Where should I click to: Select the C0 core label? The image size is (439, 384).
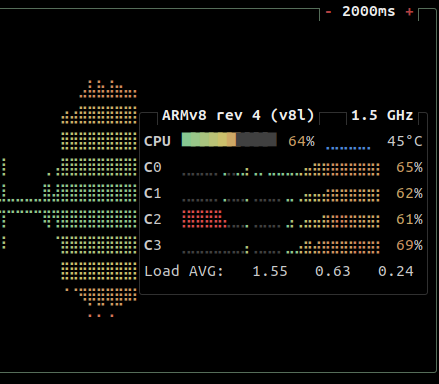(x=153, y=167)
